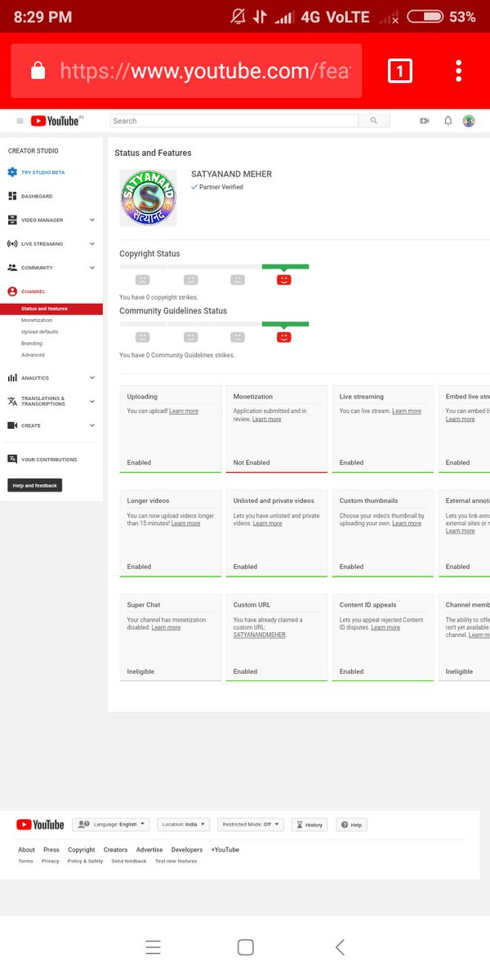Image resolution: width=490 pixels, height=980 pixels.
Task: Expand the Create section chevron
Action: point(92,425)
